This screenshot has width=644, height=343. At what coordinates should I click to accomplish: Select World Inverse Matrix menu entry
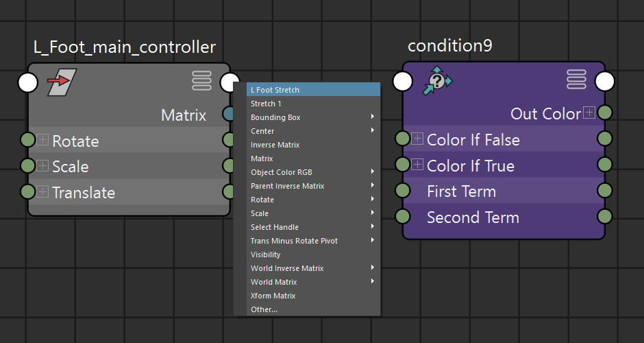(x=313, y=268)
